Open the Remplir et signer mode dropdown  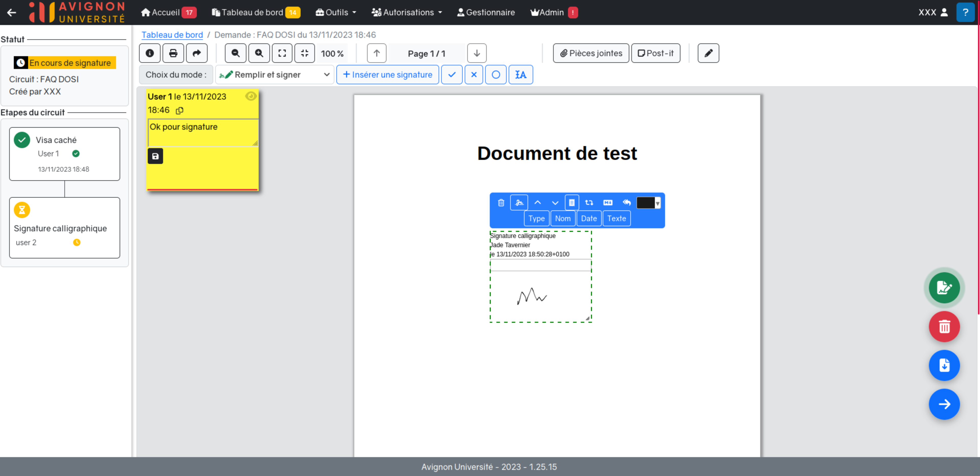coord(274,75)
